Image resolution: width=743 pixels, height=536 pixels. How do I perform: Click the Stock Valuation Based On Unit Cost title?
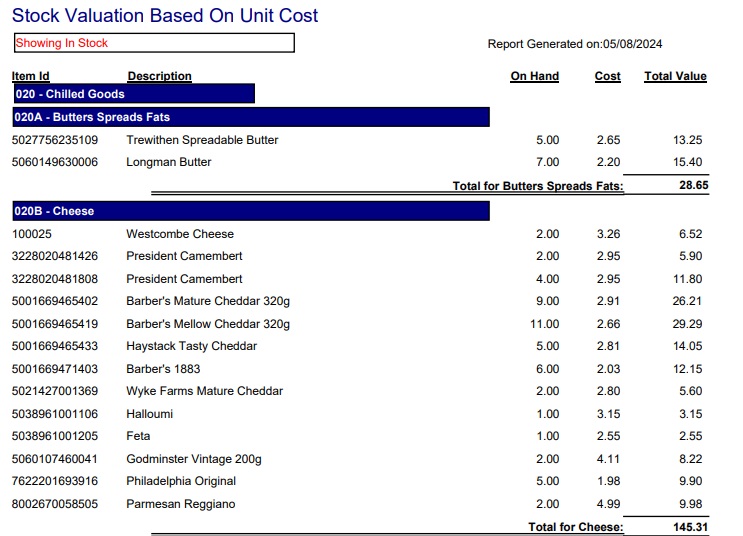pyautogui.click(x=164, y=15)
